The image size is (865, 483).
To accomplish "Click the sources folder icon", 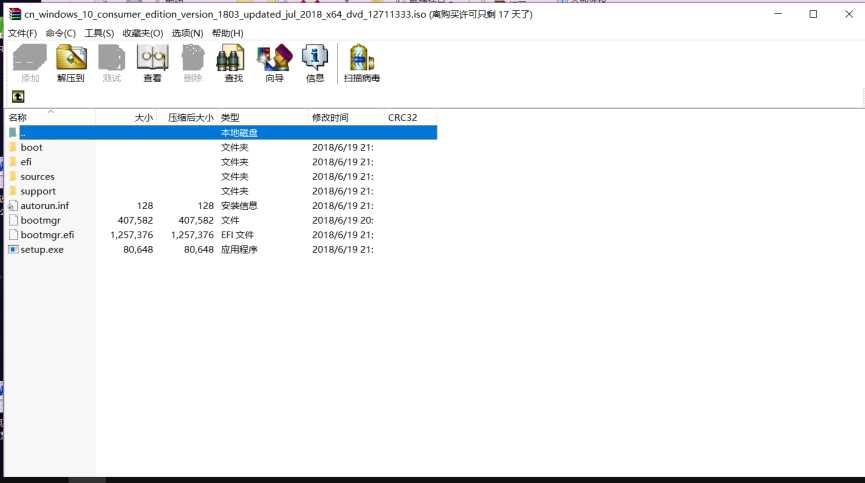I will [13, 176].
